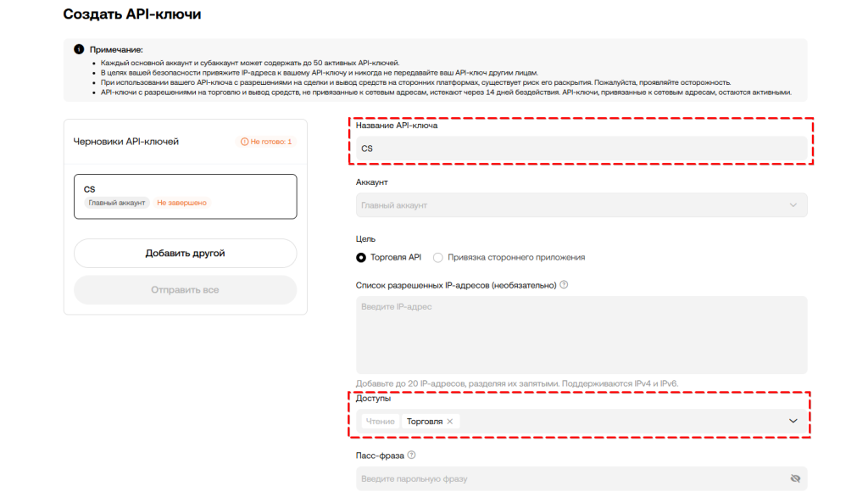
Task: Click the Не завершено status label
Action: 181,203
